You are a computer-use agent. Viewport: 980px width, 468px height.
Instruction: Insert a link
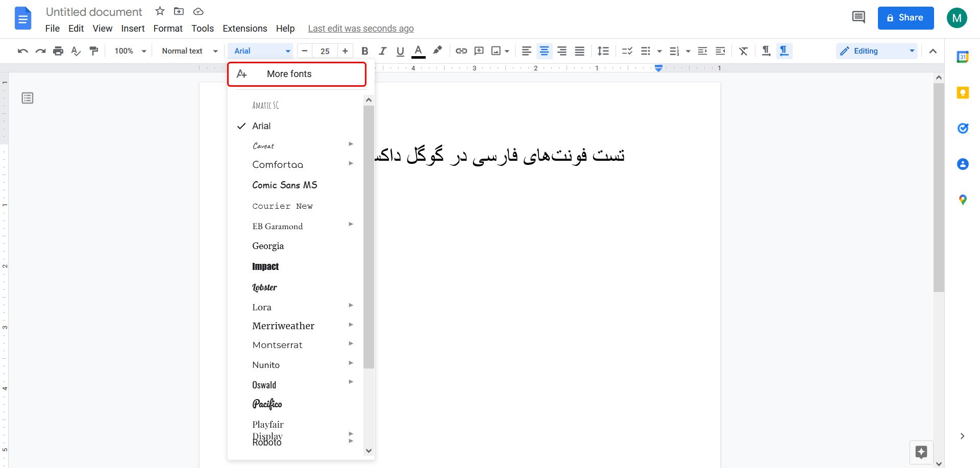[461, 51]
